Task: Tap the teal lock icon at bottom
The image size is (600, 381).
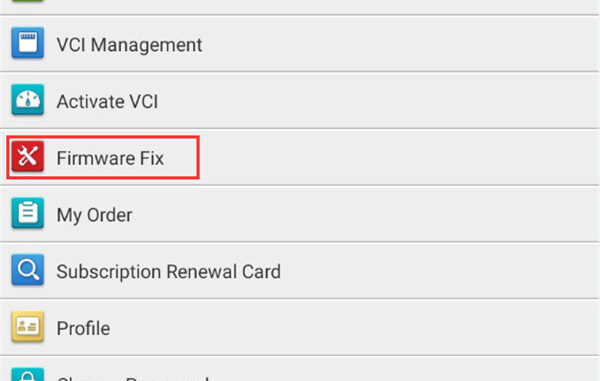Action: (28, 374)
